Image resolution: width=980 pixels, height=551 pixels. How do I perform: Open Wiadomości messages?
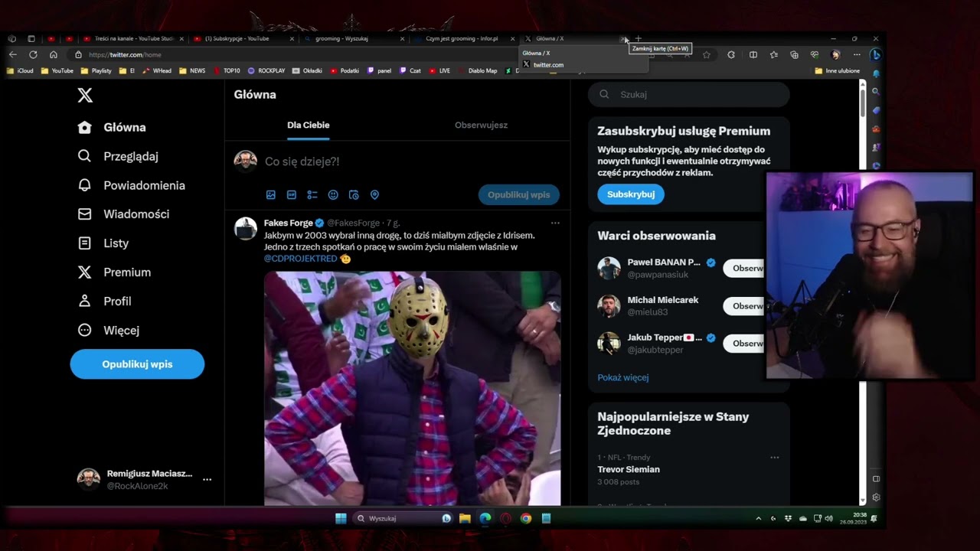click(x=123, y=214)
